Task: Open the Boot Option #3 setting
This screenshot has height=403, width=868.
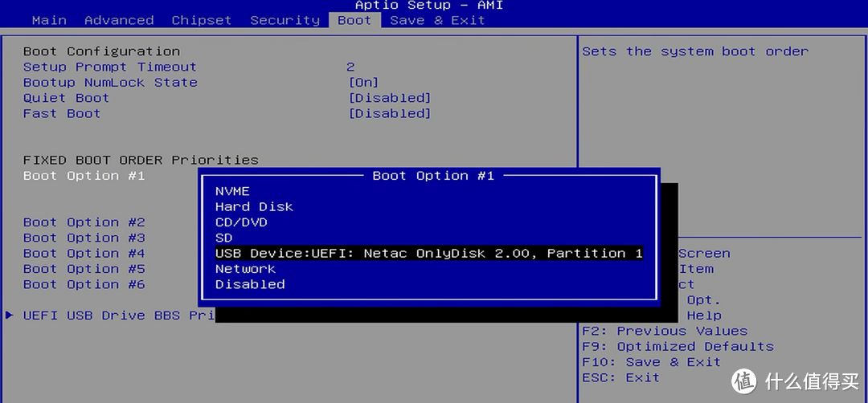Action: pos(84,238)
